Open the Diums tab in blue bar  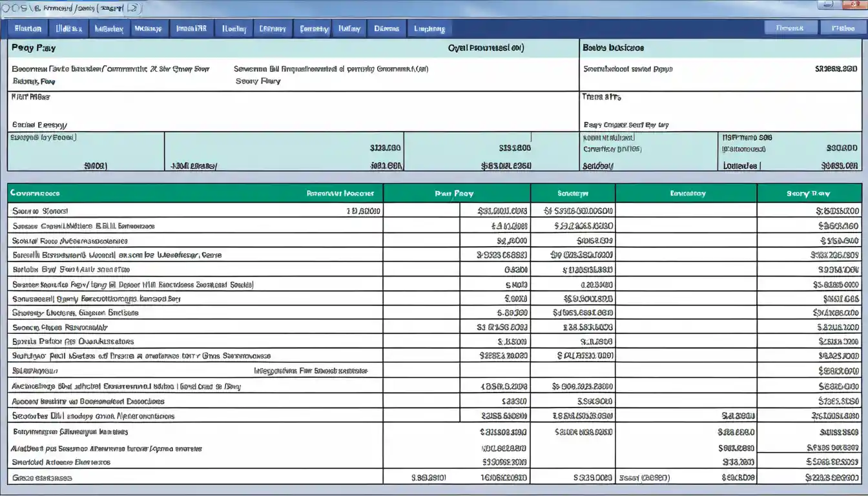[x=386, y=28]
